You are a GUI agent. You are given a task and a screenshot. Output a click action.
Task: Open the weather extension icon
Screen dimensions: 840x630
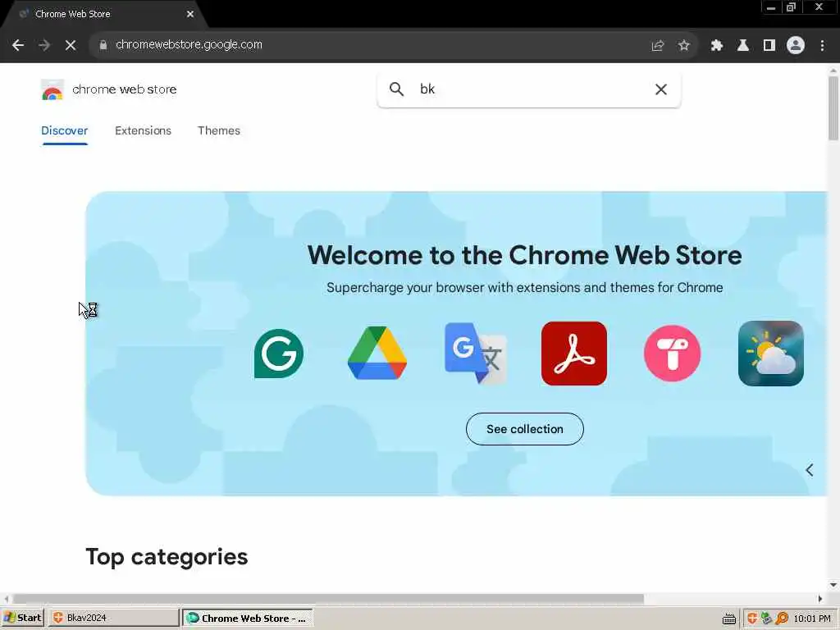click(771, 354)
